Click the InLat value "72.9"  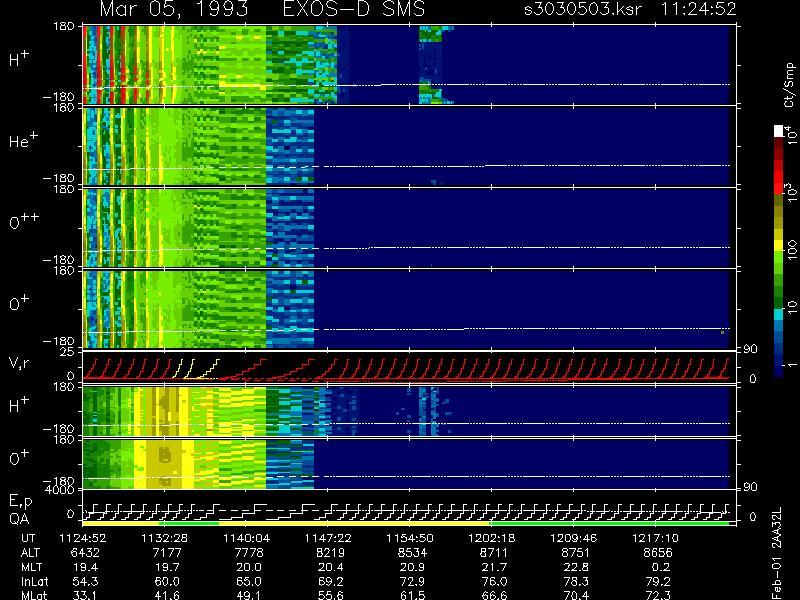(412, 581)
